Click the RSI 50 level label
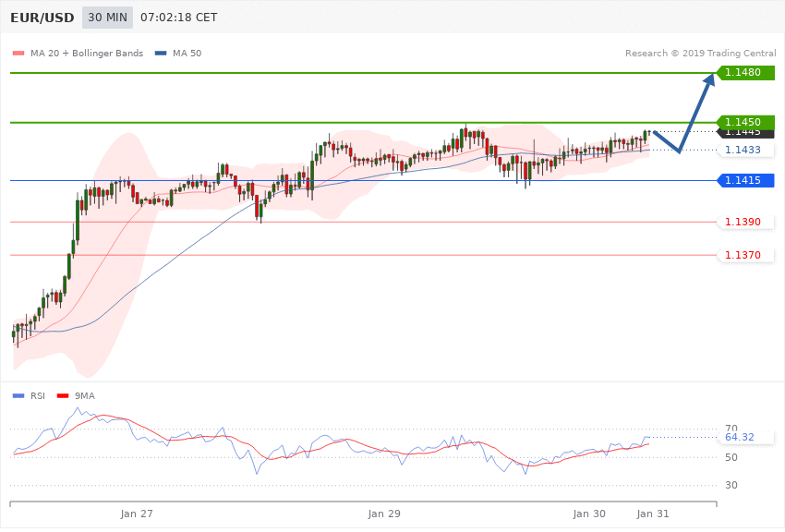 tap(731, 457)
